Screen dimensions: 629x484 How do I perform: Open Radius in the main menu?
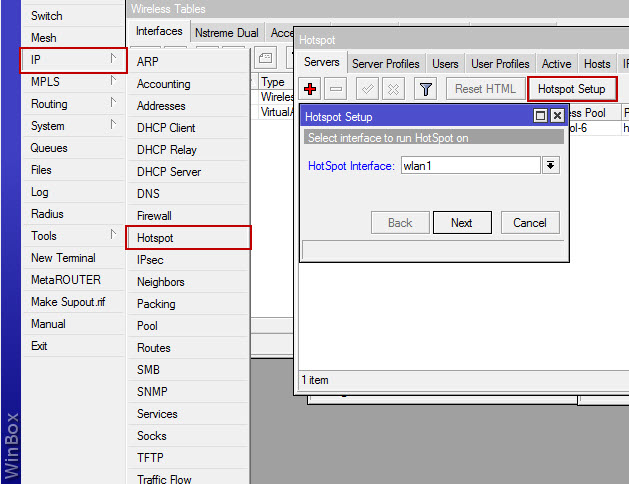tap(73, 214)
